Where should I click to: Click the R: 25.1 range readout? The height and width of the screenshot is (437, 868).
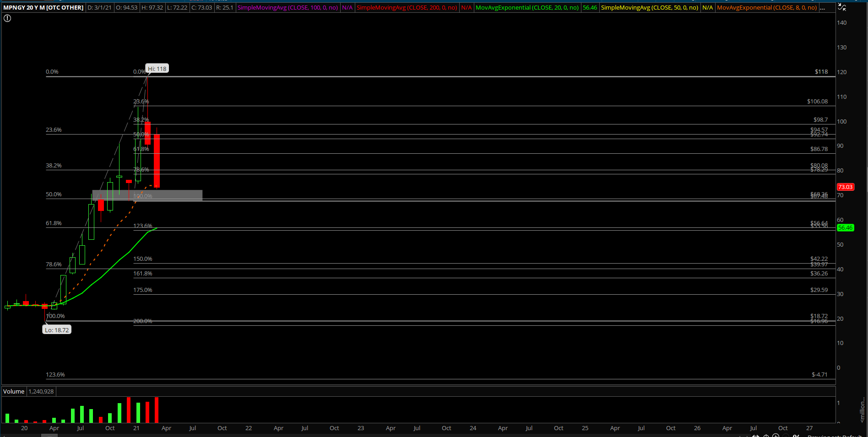coord(224,8)
